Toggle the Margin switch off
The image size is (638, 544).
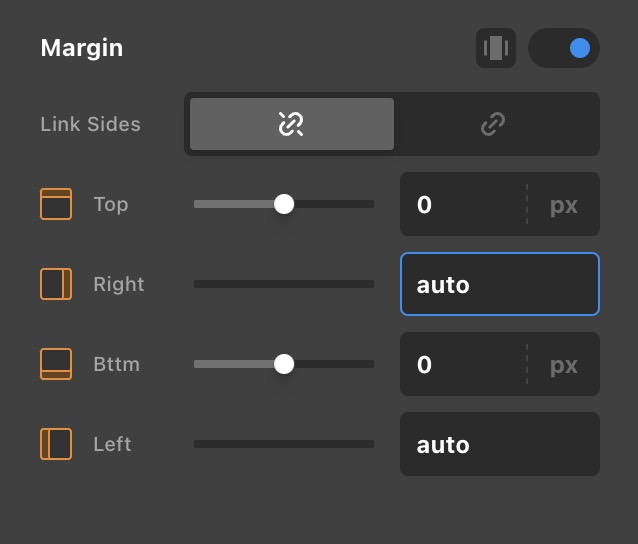[564, 48]
